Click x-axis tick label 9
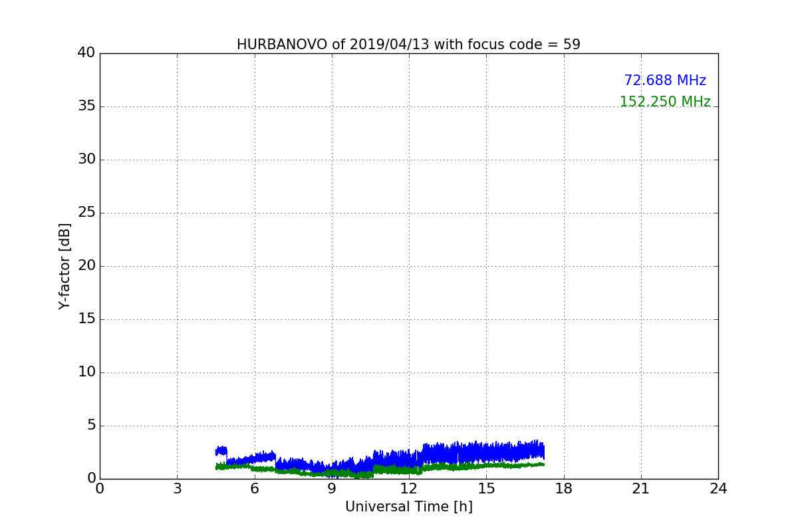 tap(332, 488)
